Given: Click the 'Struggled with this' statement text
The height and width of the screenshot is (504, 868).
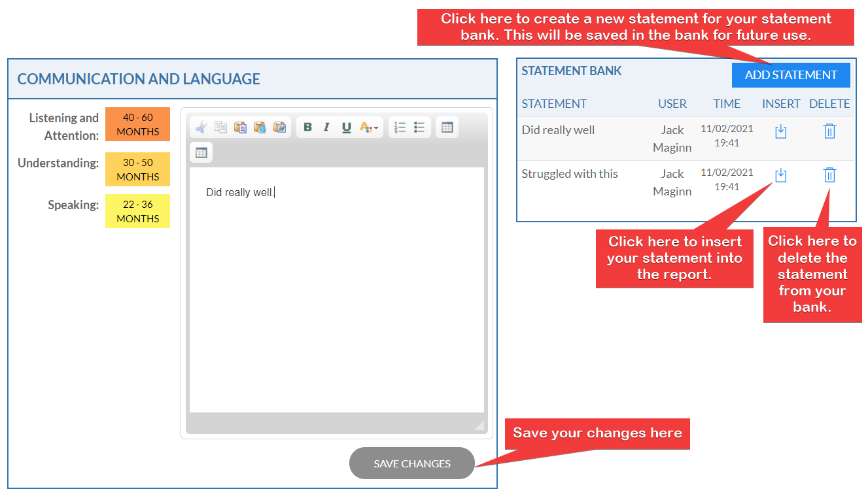Looking at the screenshot, I should pyautogui.click(x=570, y=174).
